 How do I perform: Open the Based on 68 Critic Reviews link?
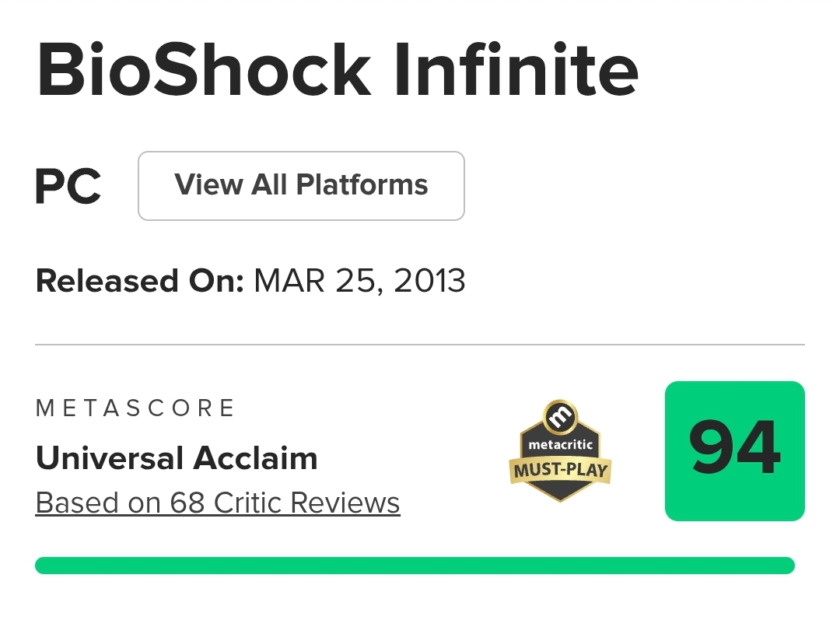coord(218,503)
